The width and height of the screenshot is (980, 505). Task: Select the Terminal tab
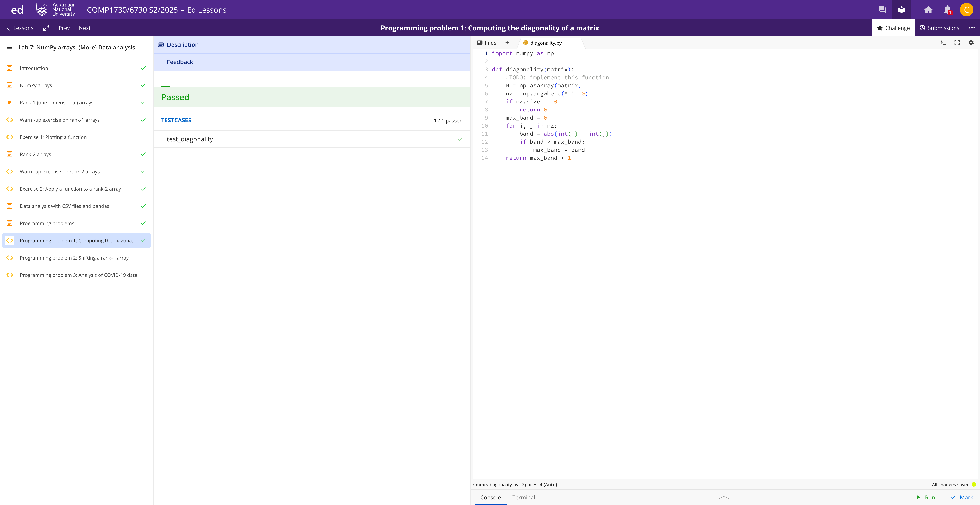click(523, 497)
